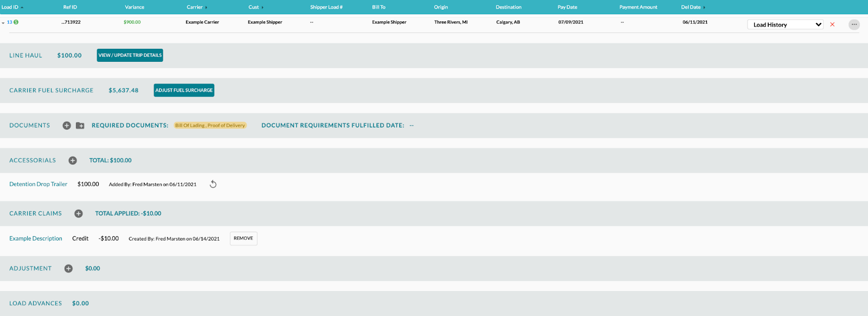The width and height of the screenshot is (868, 316).
Task: Add a new carrier claim
Action: tap(79, 214)
